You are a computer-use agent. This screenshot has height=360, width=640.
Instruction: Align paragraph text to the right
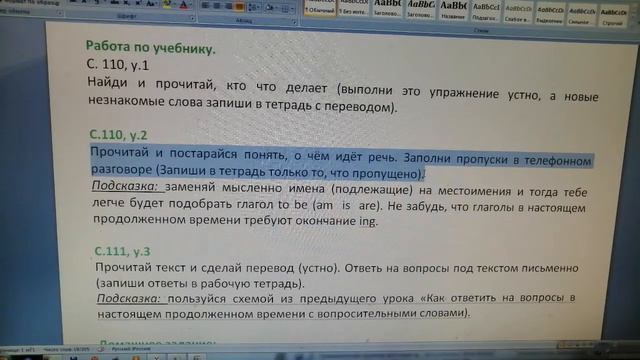228,6
